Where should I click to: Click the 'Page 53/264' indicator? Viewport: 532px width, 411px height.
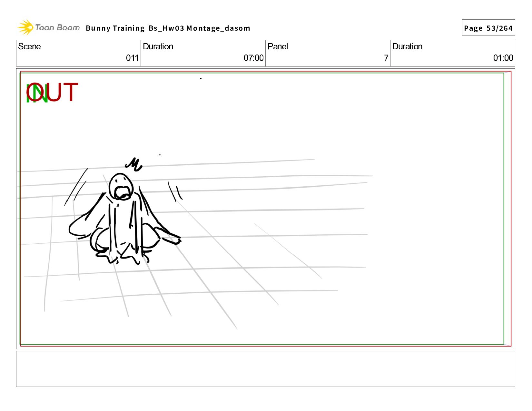(488, 28)
